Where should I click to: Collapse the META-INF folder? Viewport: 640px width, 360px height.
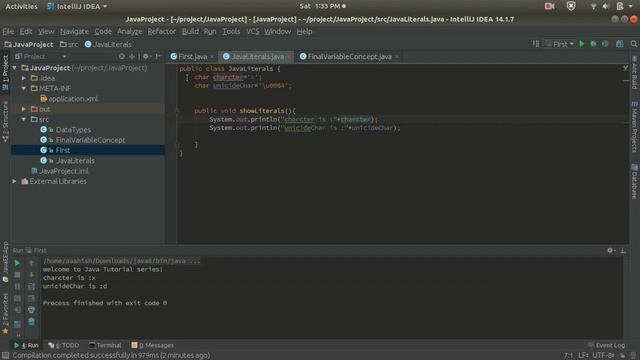pos(24,88)
